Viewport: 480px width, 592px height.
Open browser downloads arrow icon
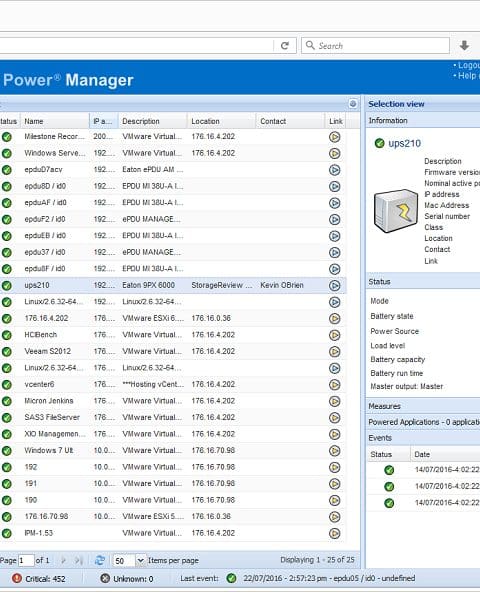click(x=464, y=46)
